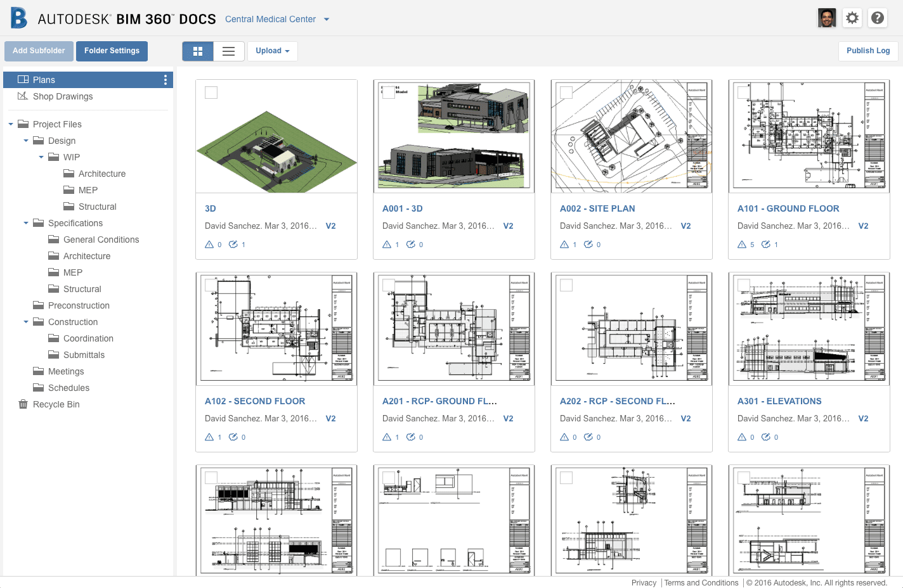This screenshot has width=903, height=588.
Task: Open the Upload dropdown
Action: tap(272, 51)
